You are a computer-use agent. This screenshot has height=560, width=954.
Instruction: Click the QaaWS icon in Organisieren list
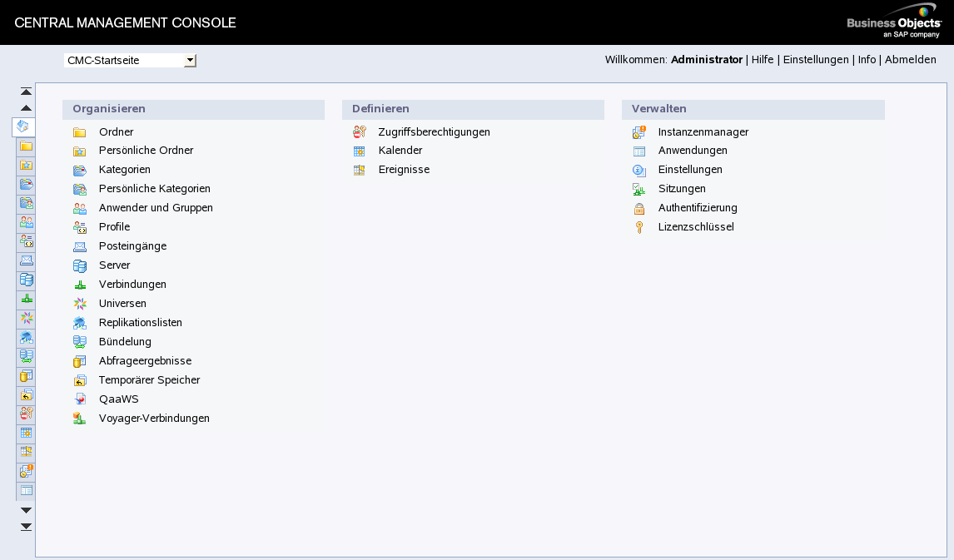click(80, 399)
